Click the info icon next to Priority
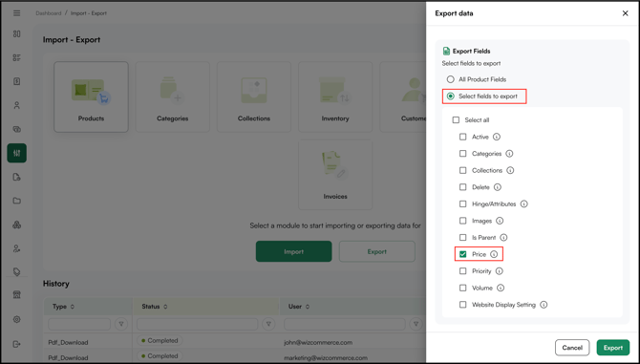 click(500, 271)
